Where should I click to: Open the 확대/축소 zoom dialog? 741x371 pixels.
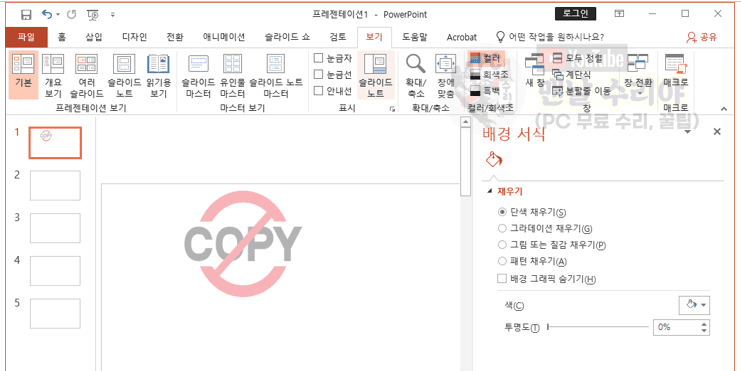click(x=415, y=75)
